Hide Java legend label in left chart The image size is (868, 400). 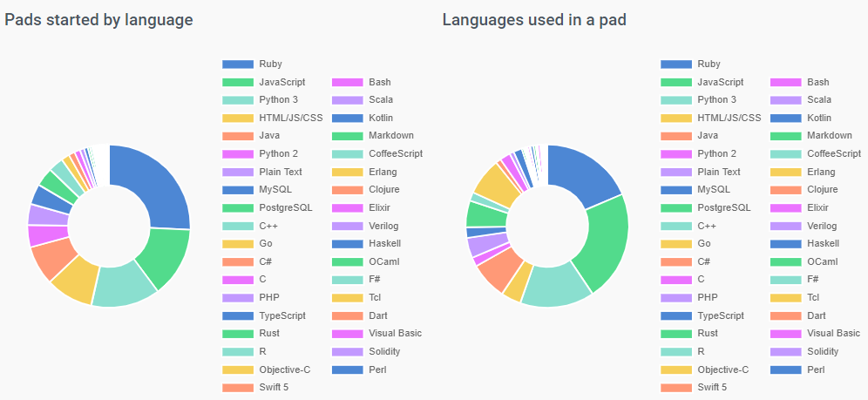click(268, 136)
